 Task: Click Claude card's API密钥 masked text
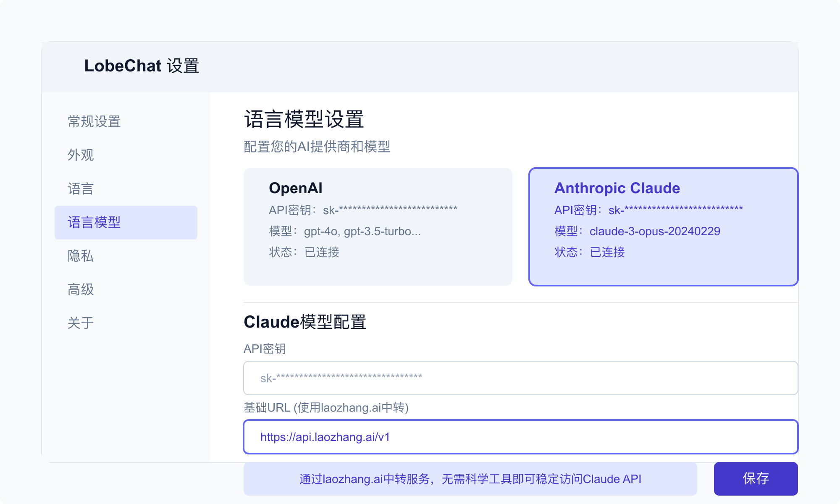click(649, 210)
